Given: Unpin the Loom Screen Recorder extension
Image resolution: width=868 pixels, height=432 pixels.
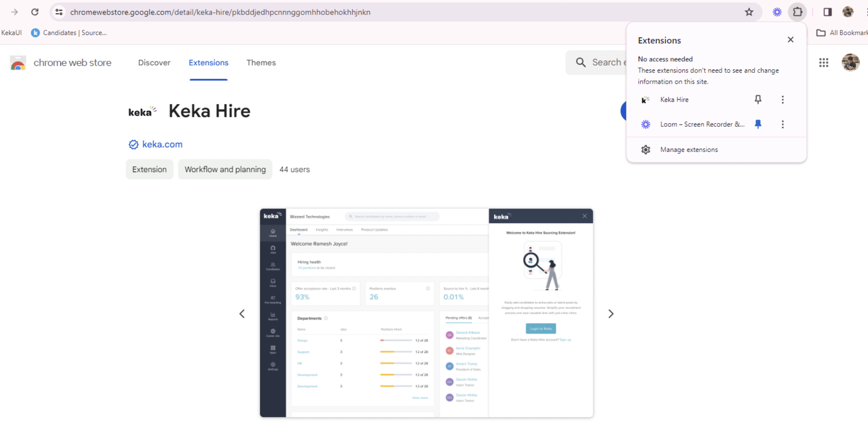Looking at the screenshot, I should pos(758,124).
